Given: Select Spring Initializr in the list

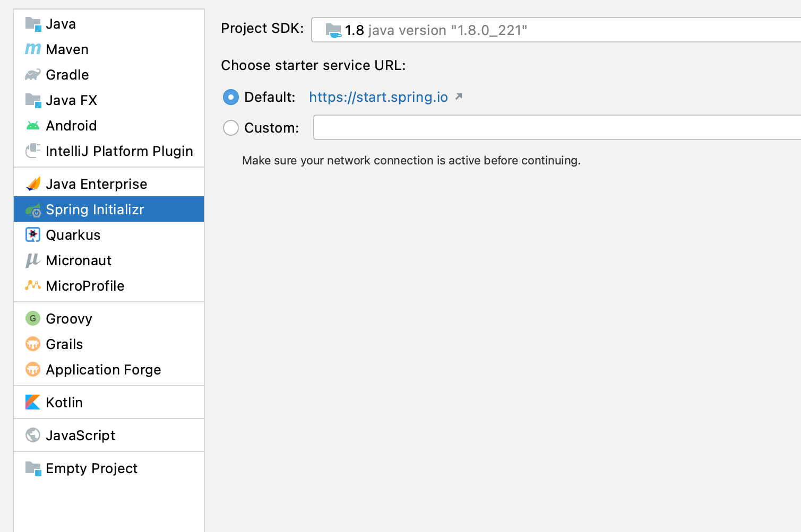Looking at the screenshot, I should pos(109,209).
